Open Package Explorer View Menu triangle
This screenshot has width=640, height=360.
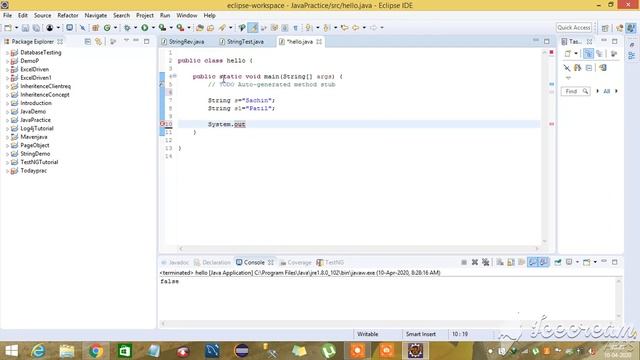pos(126,40)
